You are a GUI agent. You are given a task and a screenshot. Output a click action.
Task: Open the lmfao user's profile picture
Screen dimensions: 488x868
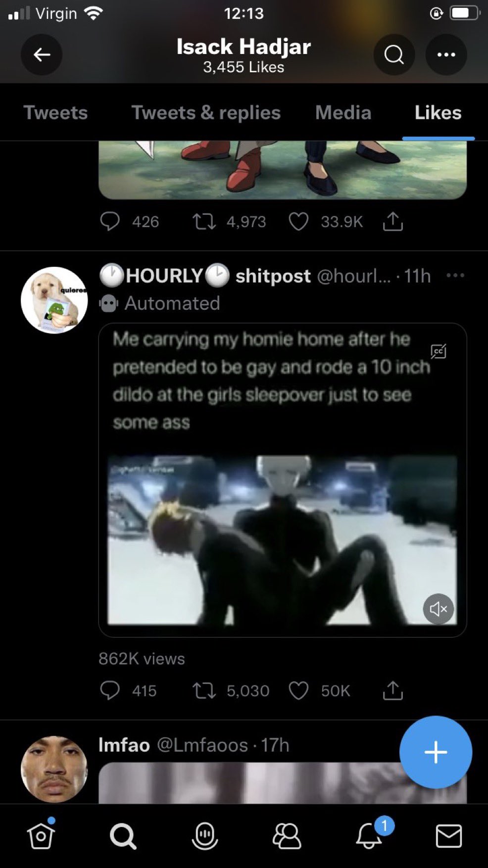(x=54, y=769)
